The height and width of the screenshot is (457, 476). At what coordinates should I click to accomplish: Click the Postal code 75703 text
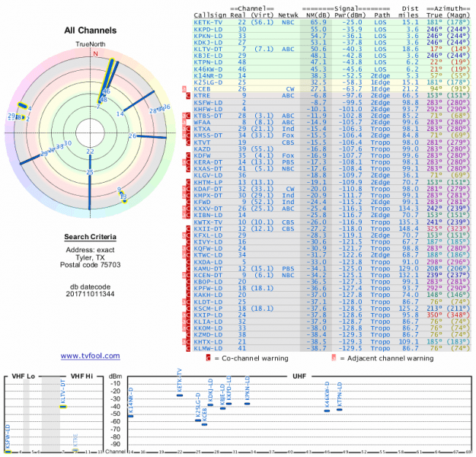coord(90,265)
